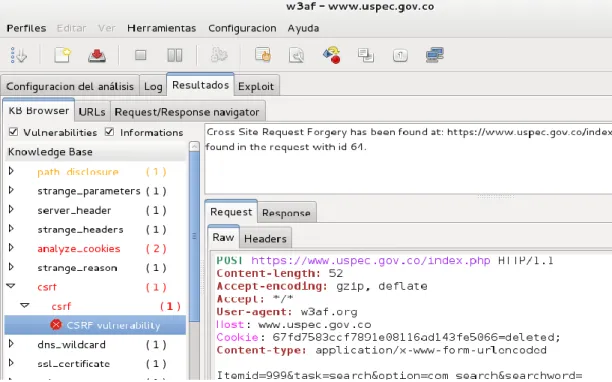The image size is (612, 382).
Task: Select the path_disclosure tree item
Action: (78, 172)
